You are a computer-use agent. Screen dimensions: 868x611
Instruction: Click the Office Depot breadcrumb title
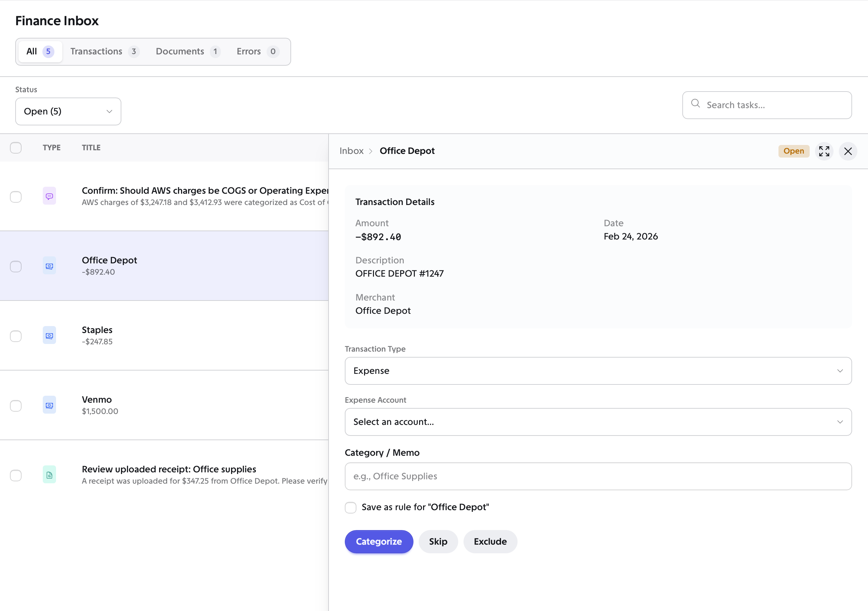pyautogui.click(x=407, y=151)
